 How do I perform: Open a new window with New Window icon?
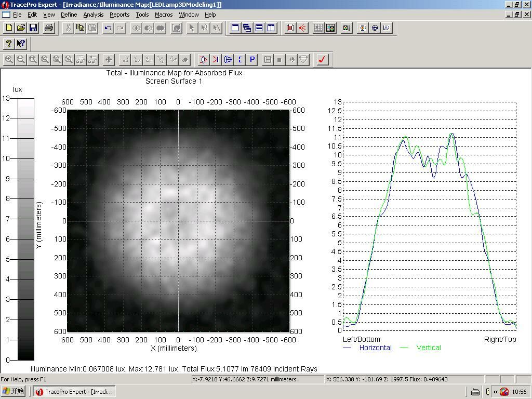[x=235, y=28]
